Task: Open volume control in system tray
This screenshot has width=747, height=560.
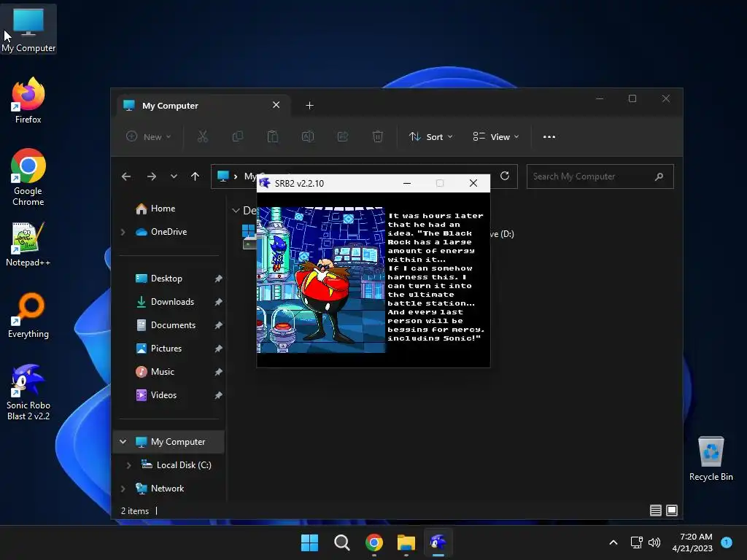Action: pos(654,542)
